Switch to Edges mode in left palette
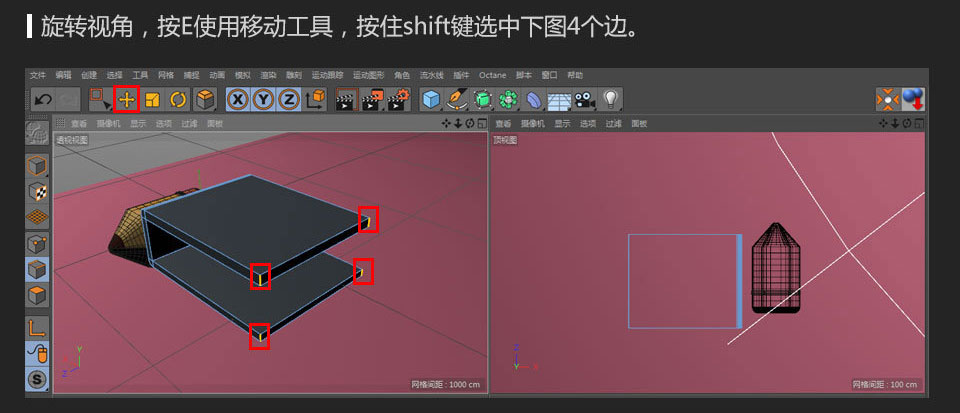Viewport: 960px width, 413px height. pyautogui.click(x=37, y=269)
